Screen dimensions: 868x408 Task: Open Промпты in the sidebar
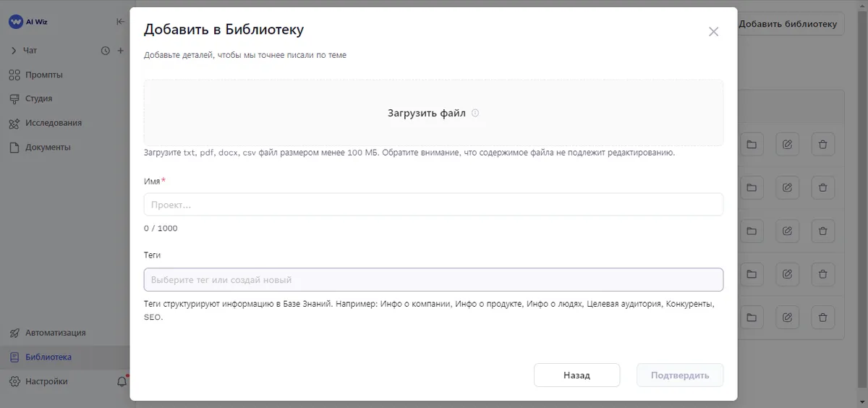pos(43,75)
